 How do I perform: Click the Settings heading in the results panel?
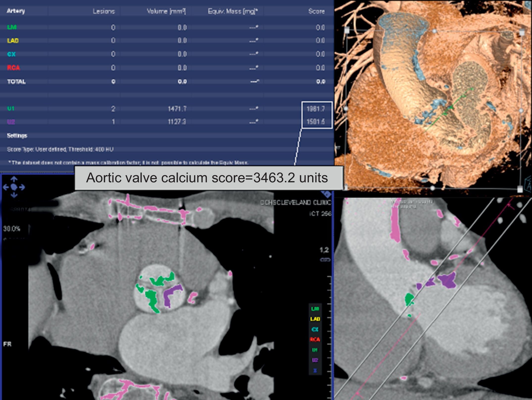[17, 136]
